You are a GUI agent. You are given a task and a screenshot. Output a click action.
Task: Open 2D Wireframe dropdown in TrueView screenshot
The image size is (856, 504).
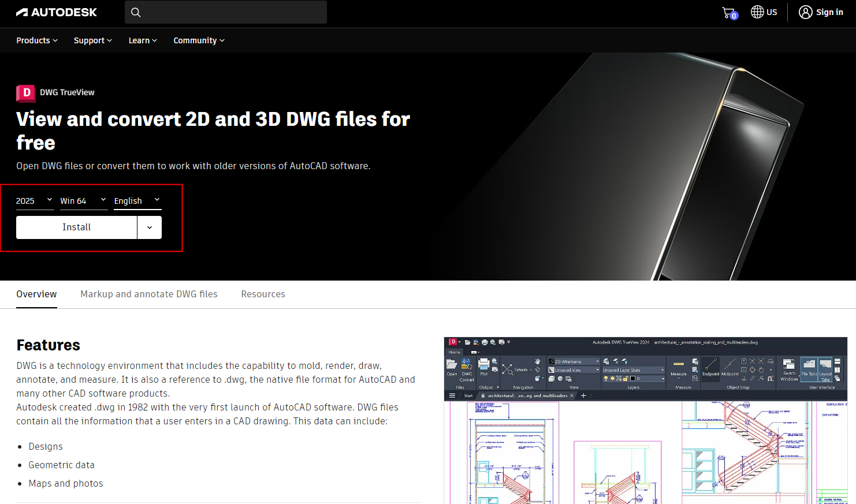tap(574, 361)
